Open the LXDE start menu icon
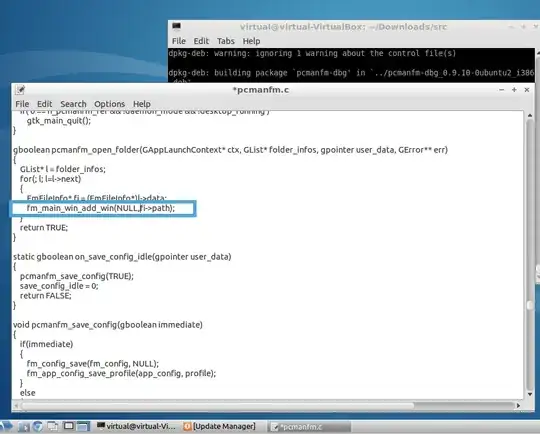 coord(6,426)
